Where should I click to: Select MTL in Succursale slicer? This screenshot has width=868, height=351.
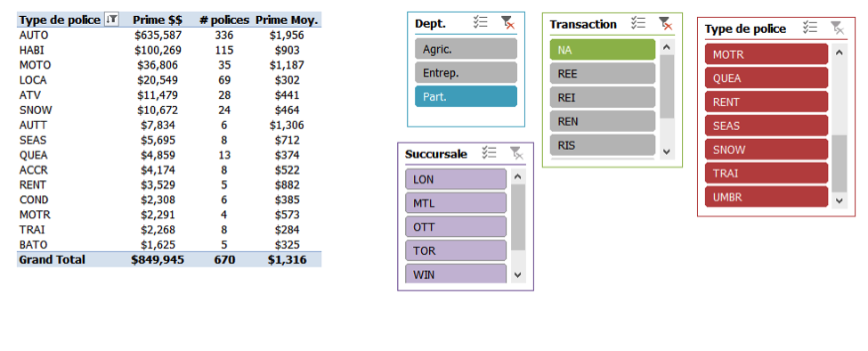tap(456, 203)
